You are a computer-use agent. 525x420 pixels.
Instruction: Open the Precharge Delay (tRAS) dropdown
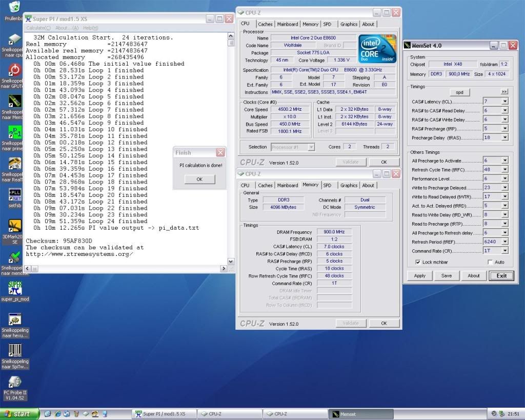[x=504, y=137]
